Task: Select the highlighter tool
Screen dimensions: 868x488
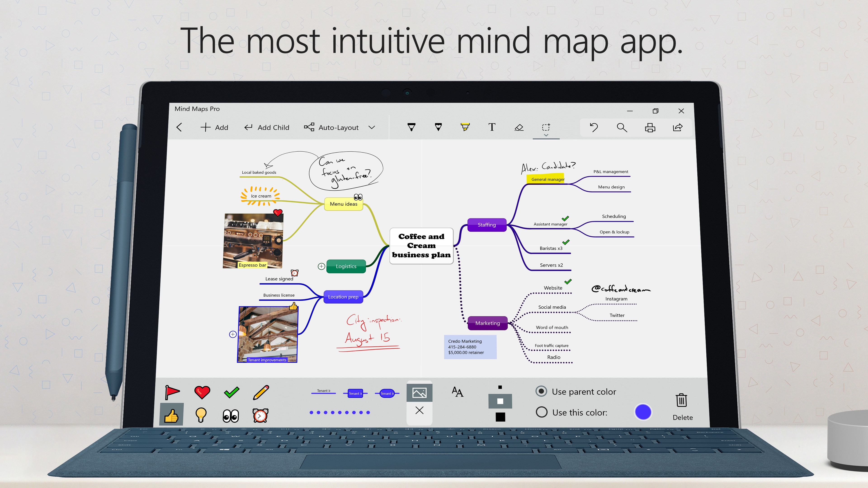Action: click(465, 127)
